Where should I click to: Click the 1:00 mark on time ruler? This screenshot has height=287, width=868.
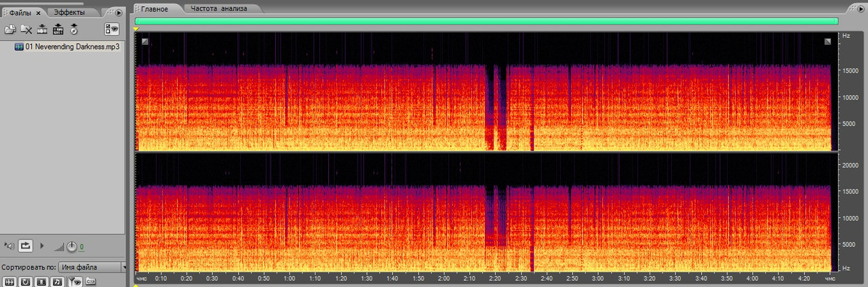click(x=290, y=279)
